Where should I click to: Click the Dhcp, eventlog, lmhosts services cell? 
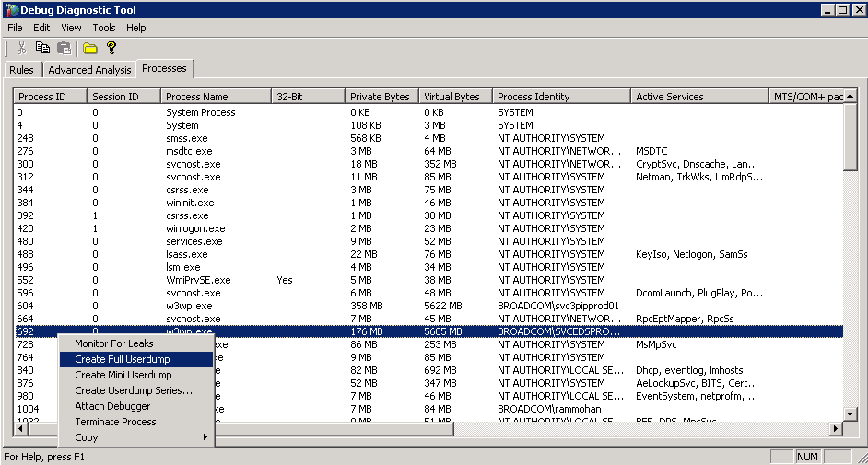tap(689, 370)
